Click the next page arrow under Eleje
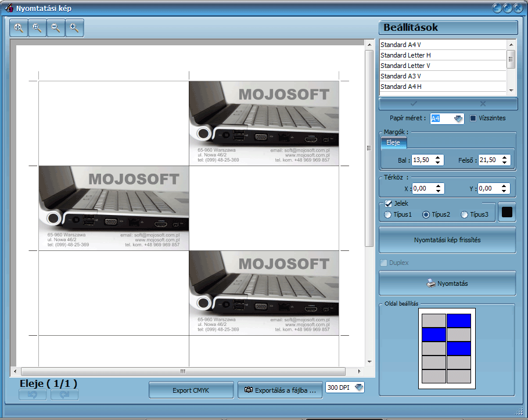 [64, 395]
